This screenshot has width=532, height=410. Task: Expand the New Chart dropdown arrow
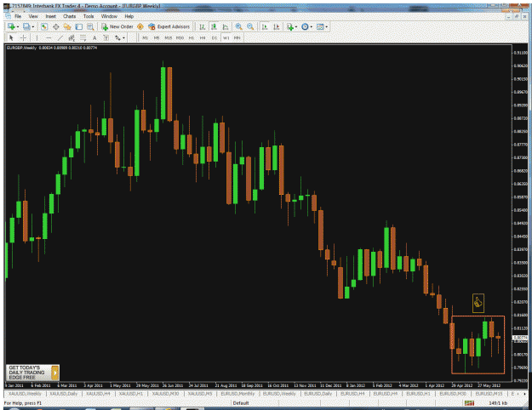[18, 26]
